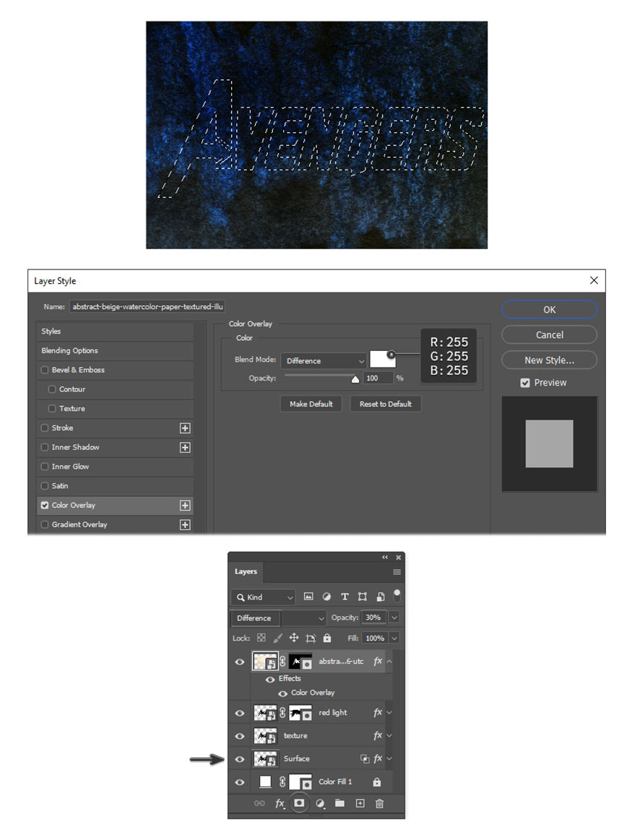Hide the texture layer
Image resolution: width=632 pixels, height=840 pixels.
pyautogui.click(x=239, y=736)
